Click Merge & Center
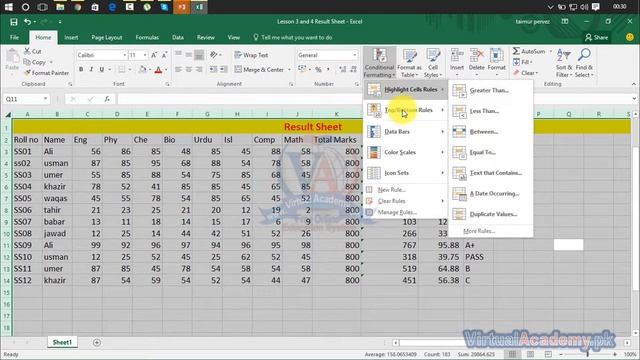 tap(260, 69)
